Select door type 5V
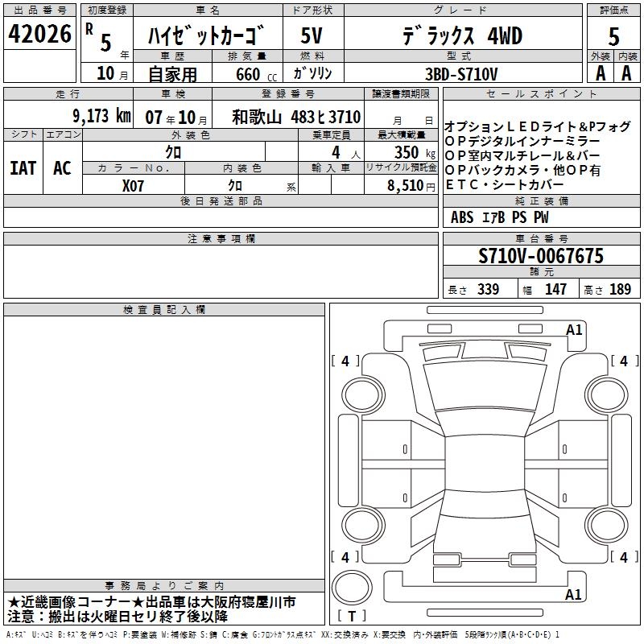 pos(312,35)
